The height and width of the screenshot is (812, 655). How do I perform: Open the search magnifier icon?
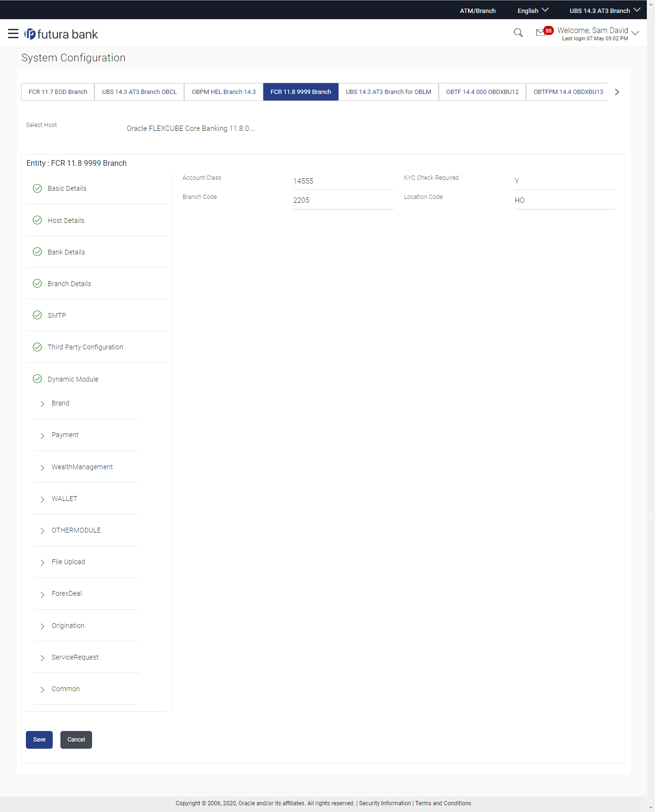click(518, 33)
